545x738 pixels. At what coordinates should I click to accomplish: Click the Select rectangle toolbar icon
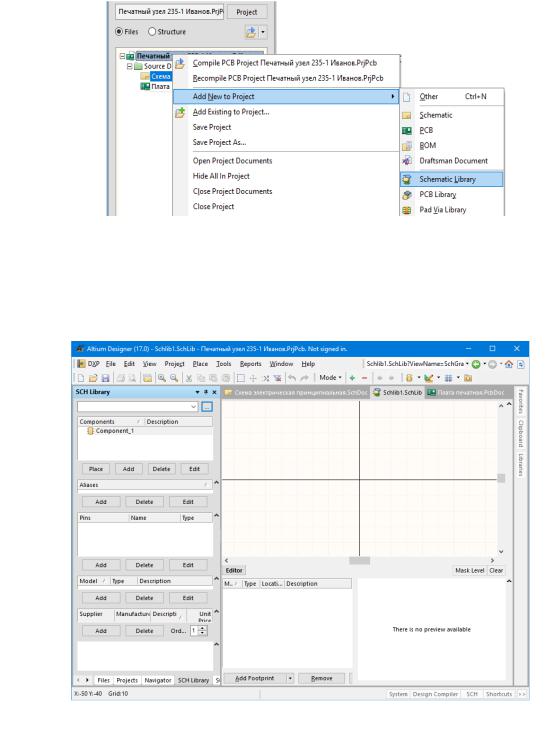click(240, 378)
